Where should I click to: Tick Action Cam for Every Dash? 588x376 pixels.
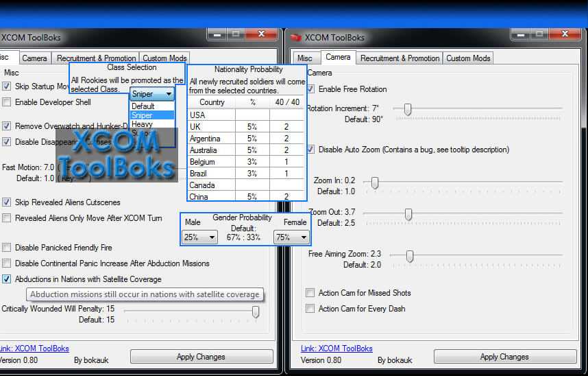click(x=310, y=309)
